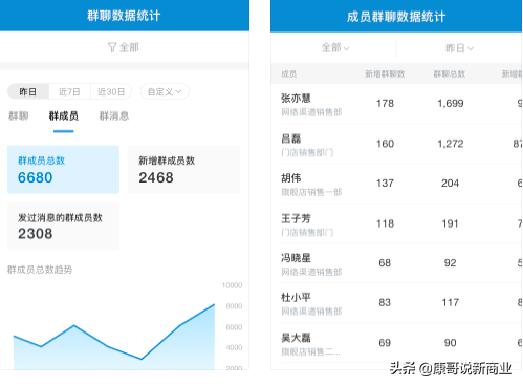
Task: Click the 成员群聊数据统计 header title
Action: coord(396,17)
